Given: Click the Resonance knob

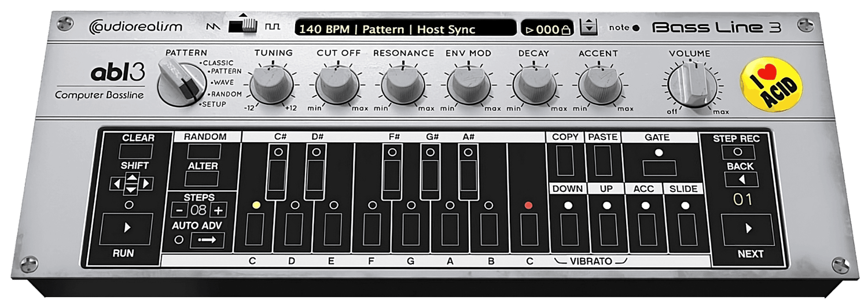Looking at the screenshot, I should click(x=402, y=84).
